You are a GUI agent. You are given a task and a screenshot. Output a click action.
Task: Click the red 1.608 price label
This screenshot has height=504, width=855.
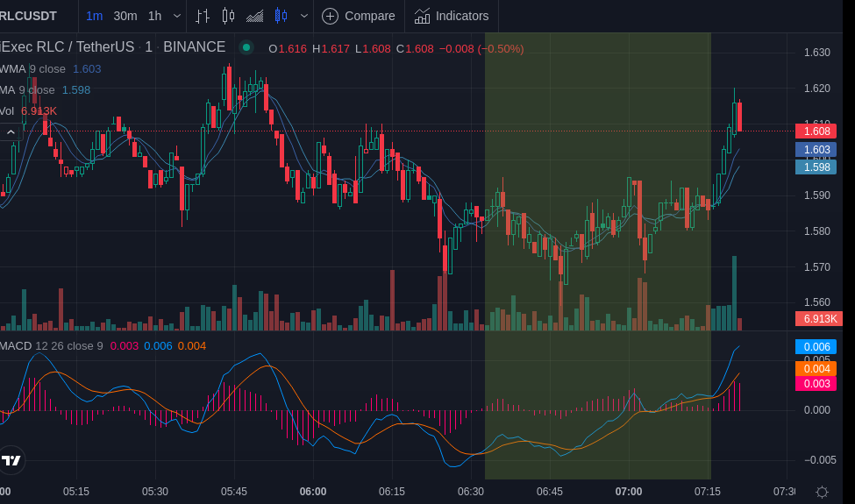point(816,131)
